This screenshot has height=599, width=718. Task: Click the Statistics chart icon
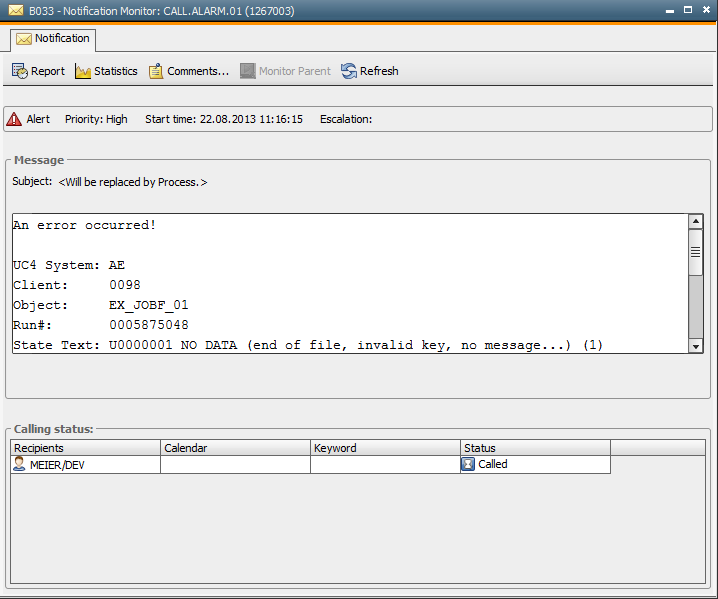pos(83,71)
